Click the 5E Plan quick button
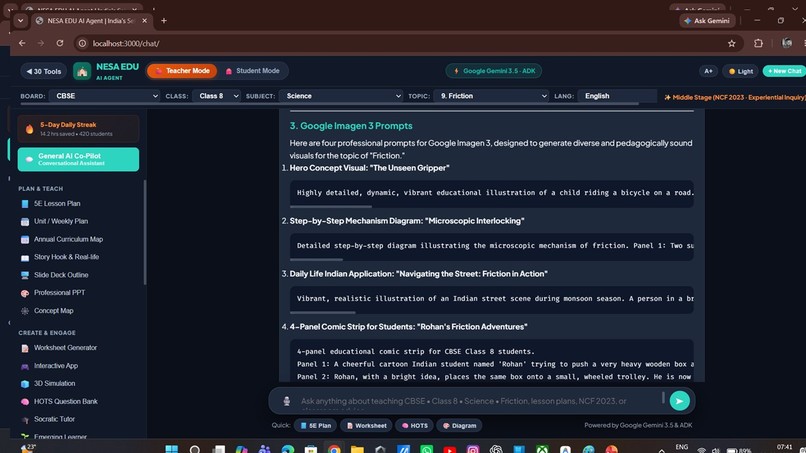Viewport: 806px width, 453px height. point(316,426)
